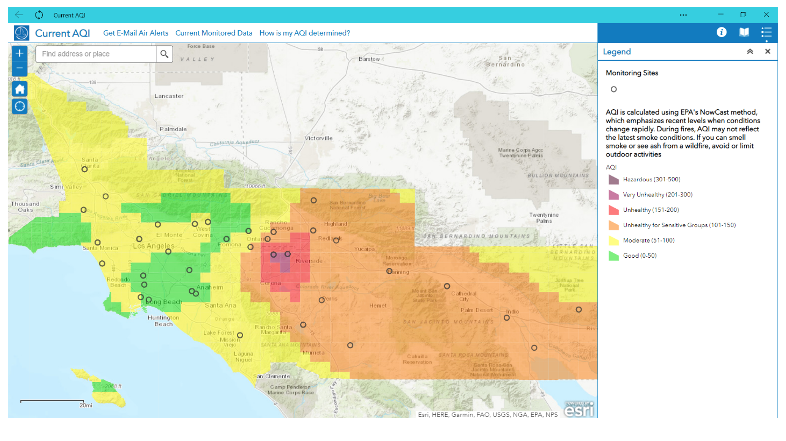Zoom in on the map
This screenshot has height=441, width=786.
(x=19, y=52)
